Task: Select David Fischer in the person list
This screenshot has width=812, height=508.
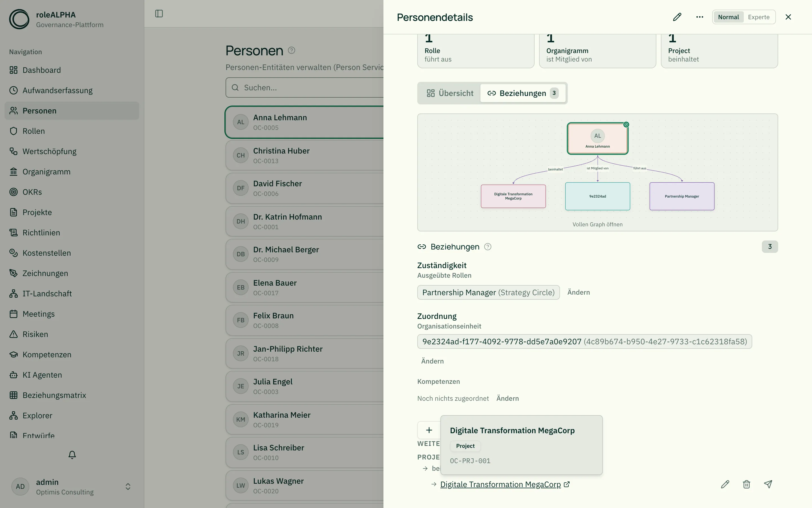Action: pos(305,188)
